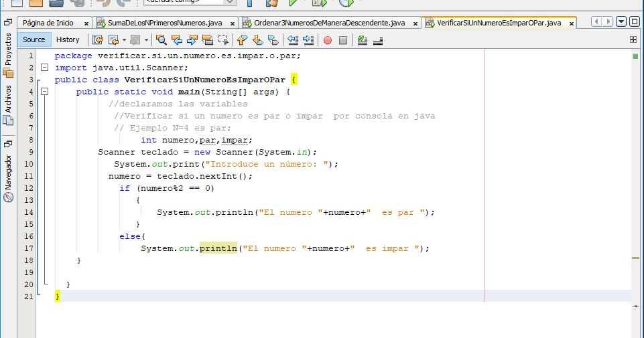The height and width of the screenshot is (338, 644).
Task: Click the underlined 'impar' variable on line 8
Action: point(235,141)
